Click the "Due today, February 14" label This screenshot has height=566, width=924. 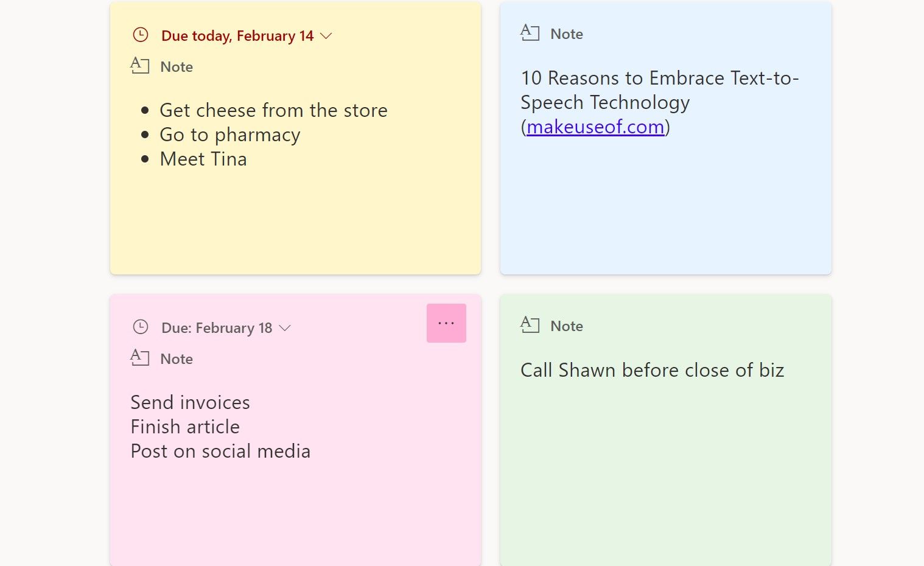click(237, 35)
